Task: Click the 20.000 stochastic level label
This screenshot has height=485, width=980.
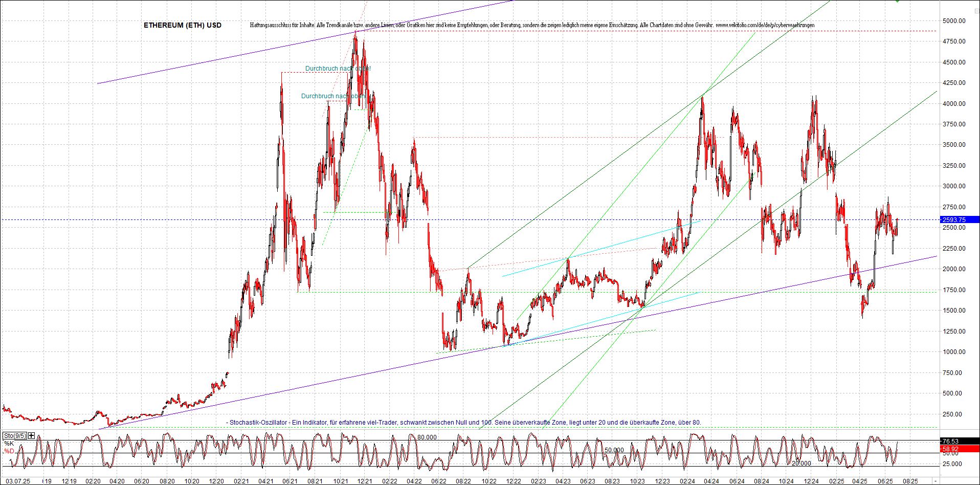Action: pyautogui.click(x=801, y=464)
